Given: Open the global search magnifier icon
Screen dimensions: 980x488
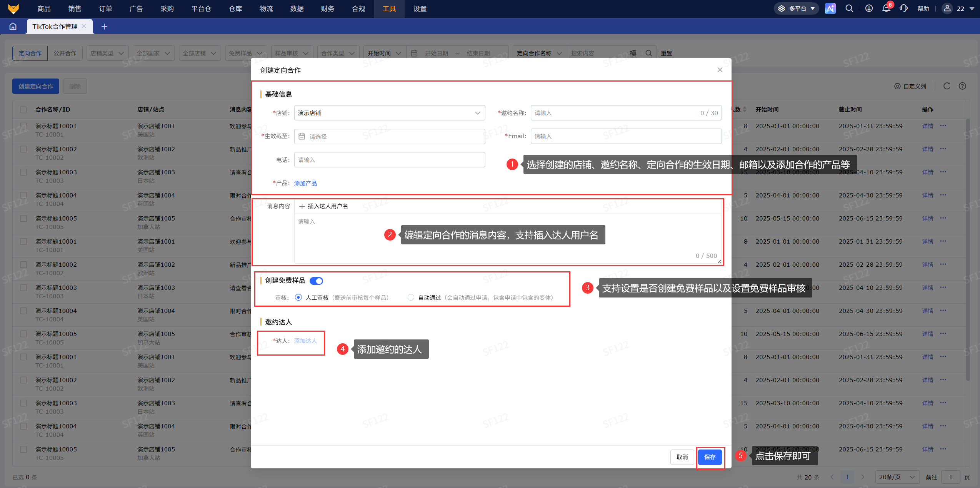Looking at the screenshot, I should coord(849,8).
